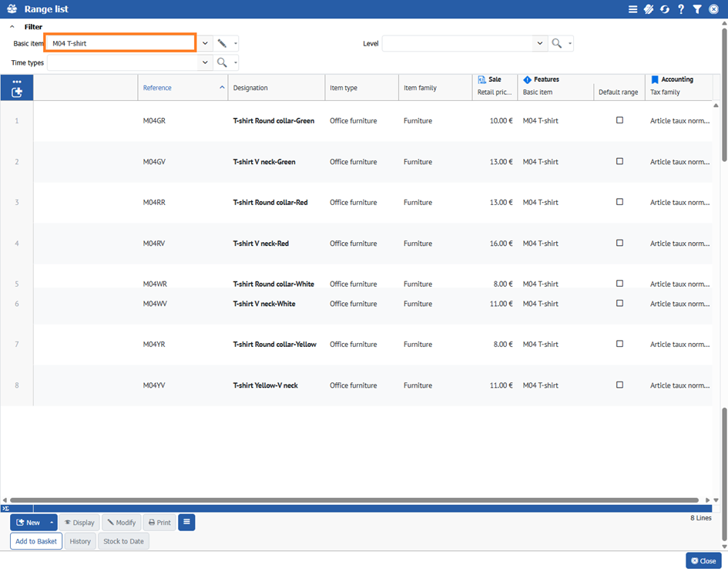Sort by the Reference column header
The image size is (728, 572).
coord(157,88)
